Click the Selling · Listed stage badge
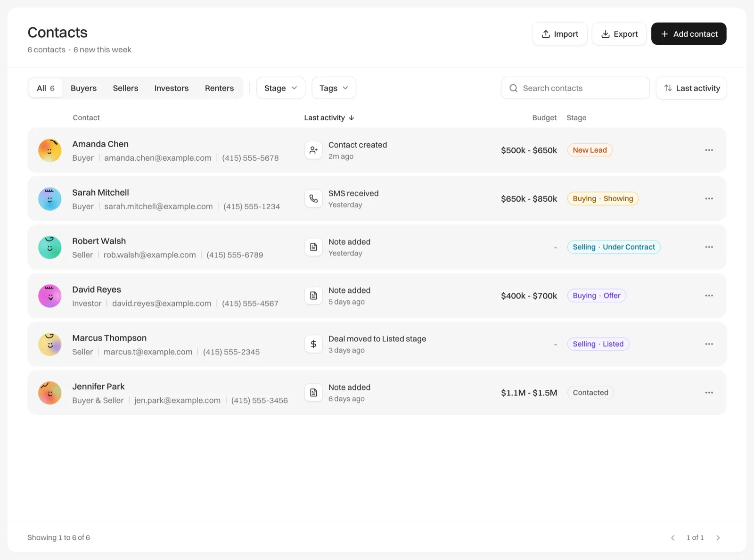Viewport: 754px width, 560px height. 598,344
